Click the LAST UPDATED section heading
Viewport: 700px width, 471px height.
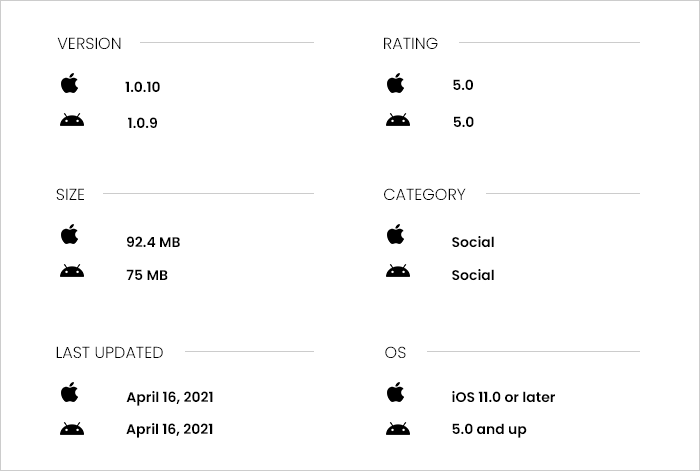click(x=109, y=353)
